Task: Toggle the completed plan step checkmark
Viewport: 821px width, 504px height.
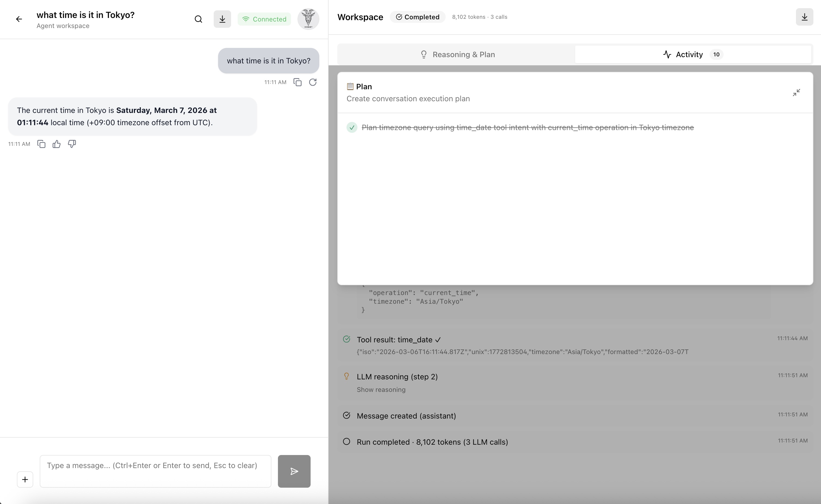Action: [352, 128]
